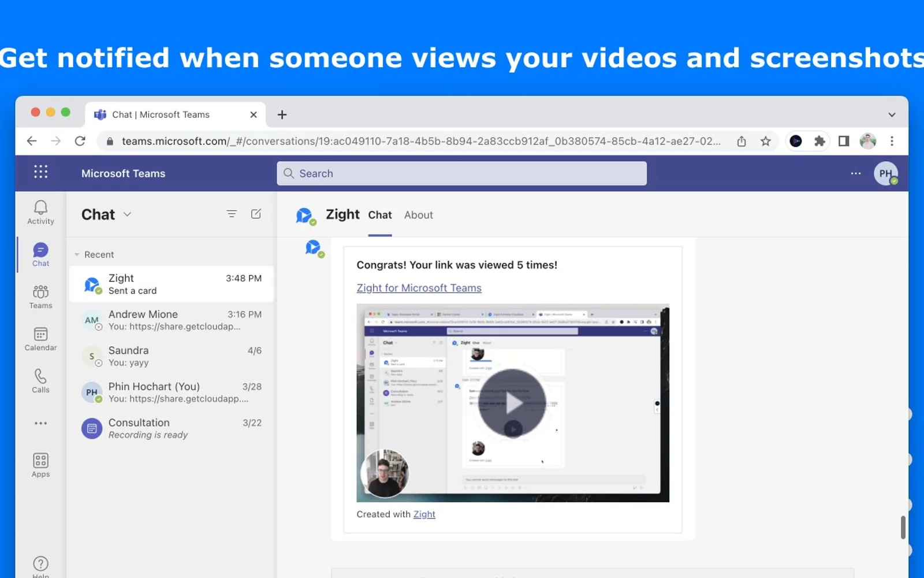Screen dimensions: 924x578
Task: Click the Zight extension icon in toolbar
Action: (x=795, y=141)
